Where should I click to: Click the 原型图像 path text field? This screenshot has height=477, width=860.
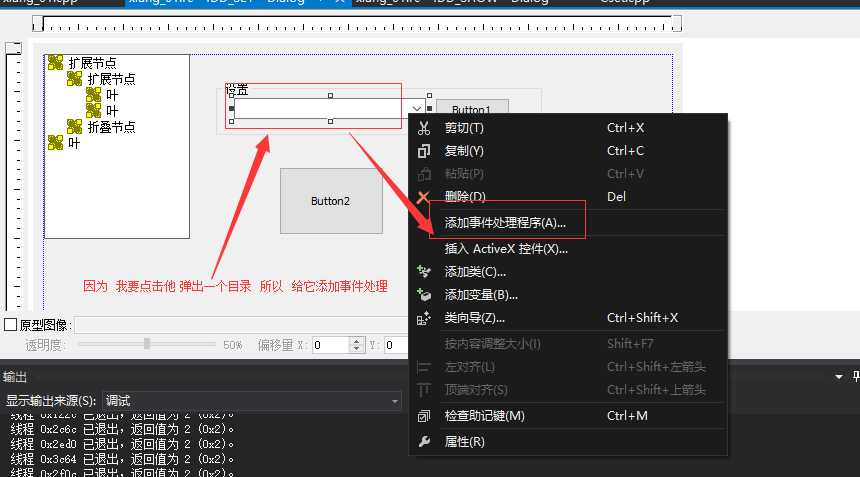coord(241,325)
